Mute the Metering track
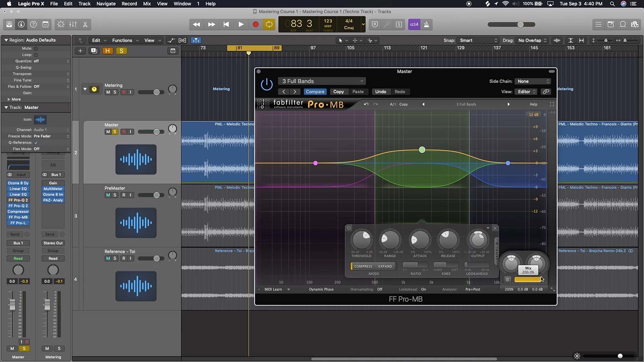The width and height of the screenshot is (644, 362). 108,92
